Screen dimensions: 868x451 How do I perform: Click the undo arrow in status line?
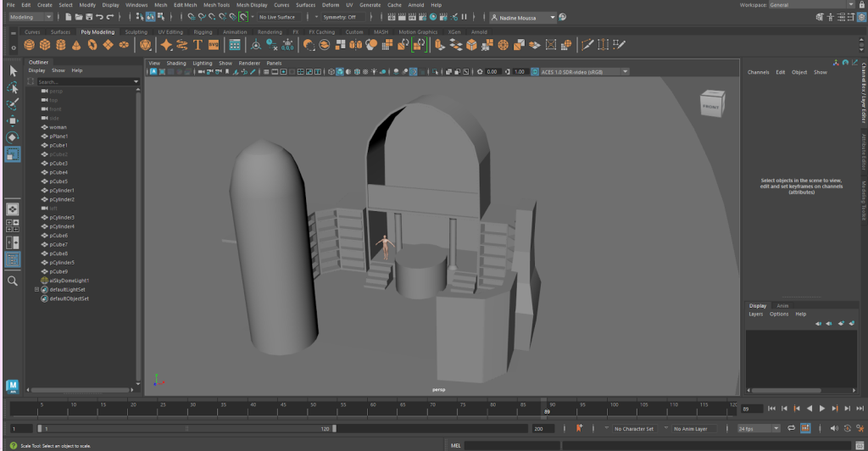pos(100,17)
